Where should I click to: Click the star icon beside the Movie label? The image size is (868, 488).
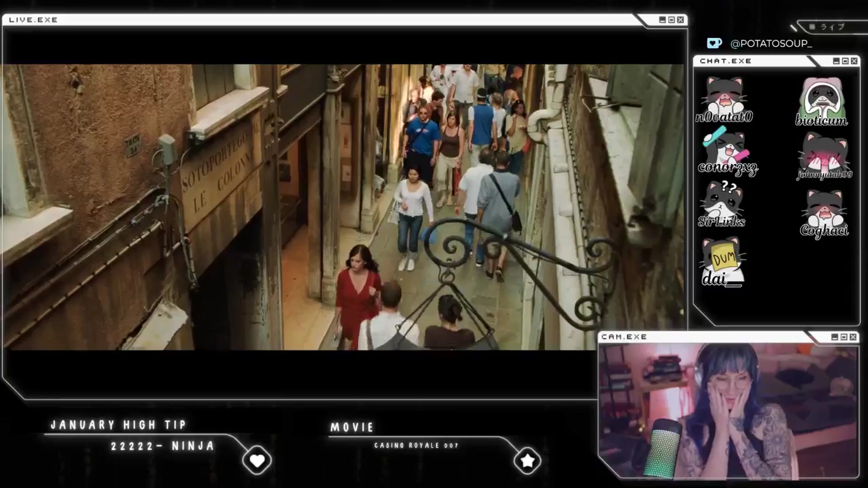tap(527, 460)
